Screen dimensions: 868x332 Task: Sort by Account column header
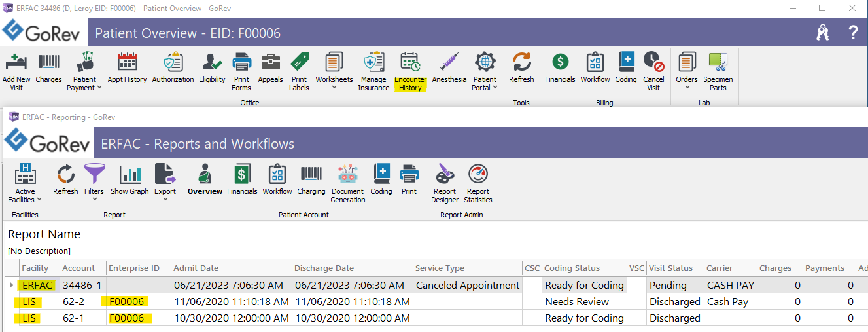[x=83, y=268]
